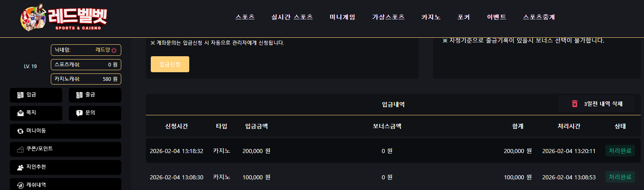
Task: Click the power icon beside the nickname
Action: [114, 50]
